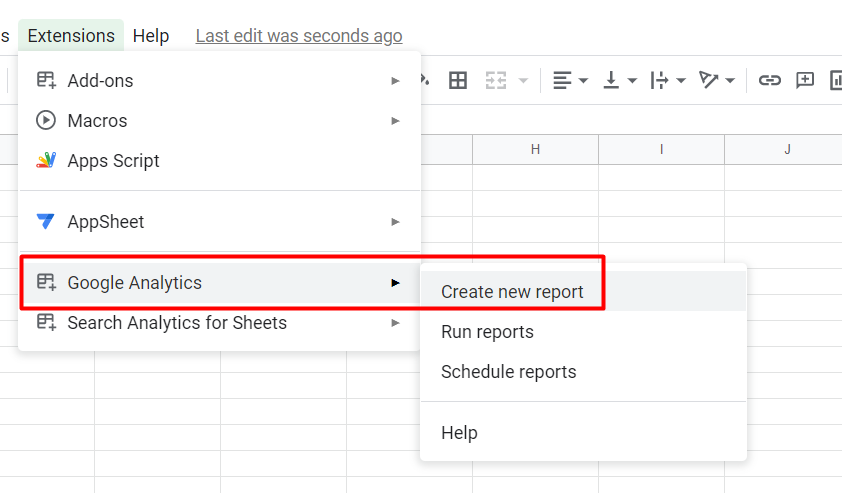
Task: Select column J header
Action: point(784,149)
